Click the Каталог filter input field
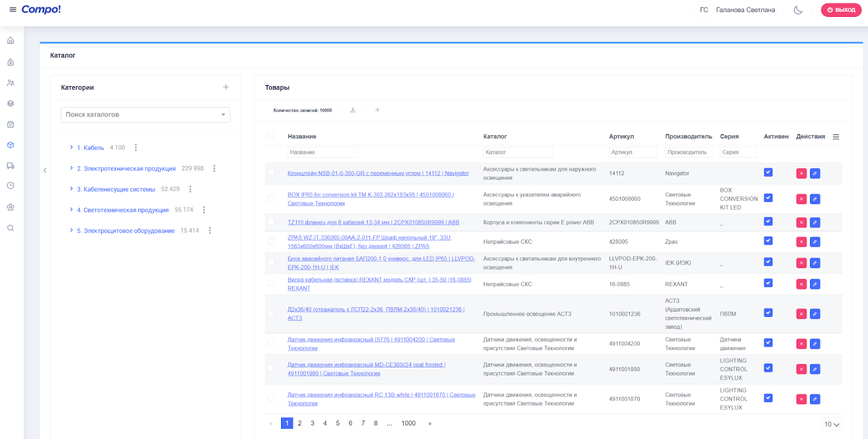 (x=518, y=152)
